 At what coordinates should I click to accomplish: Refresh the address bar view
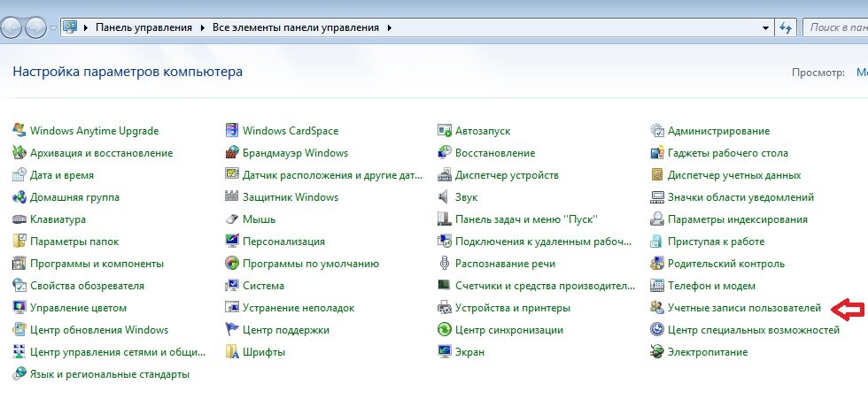785,27
